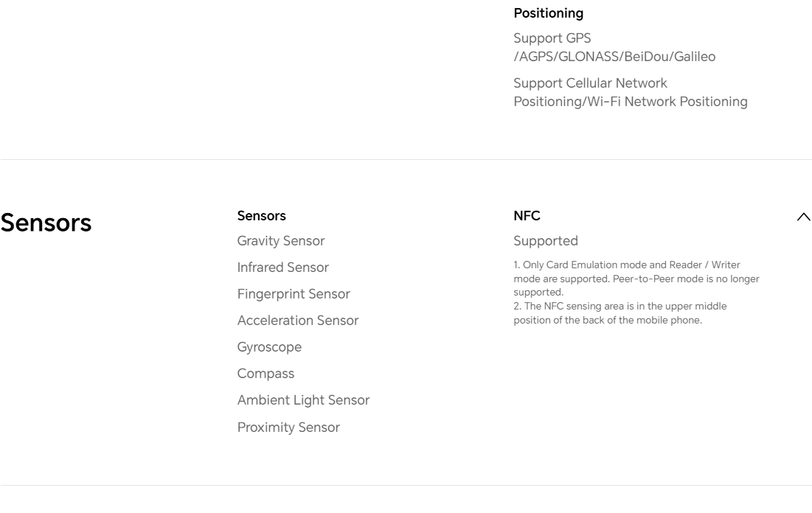
Task: Click the bold Sensors subheading above Gravity Sensor
Action: pos(261,216)
